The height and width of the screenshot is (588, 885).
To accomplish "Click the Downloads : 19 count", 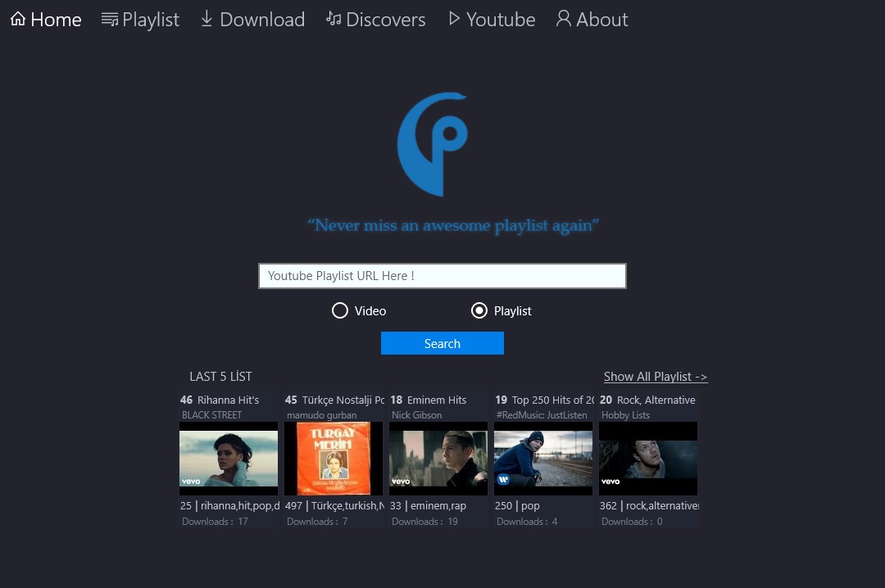I will [x=425, y=522].
